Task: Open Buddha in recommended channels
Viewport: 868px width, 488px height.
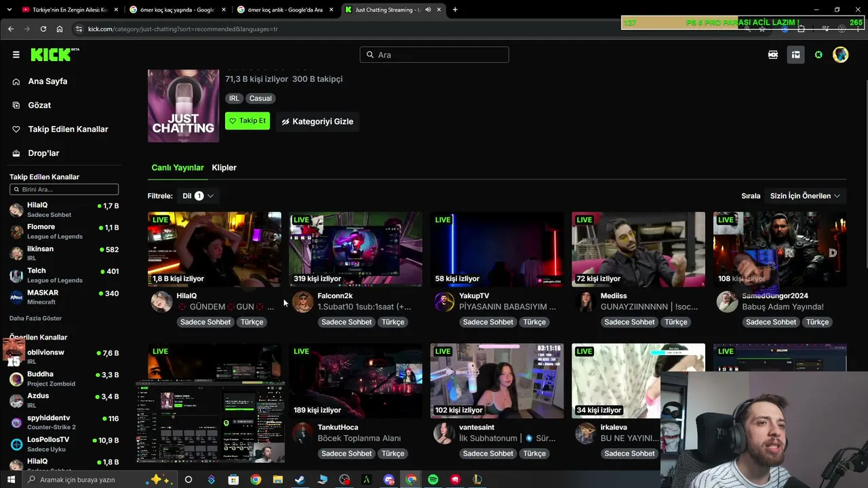Action: pos(64,378)
